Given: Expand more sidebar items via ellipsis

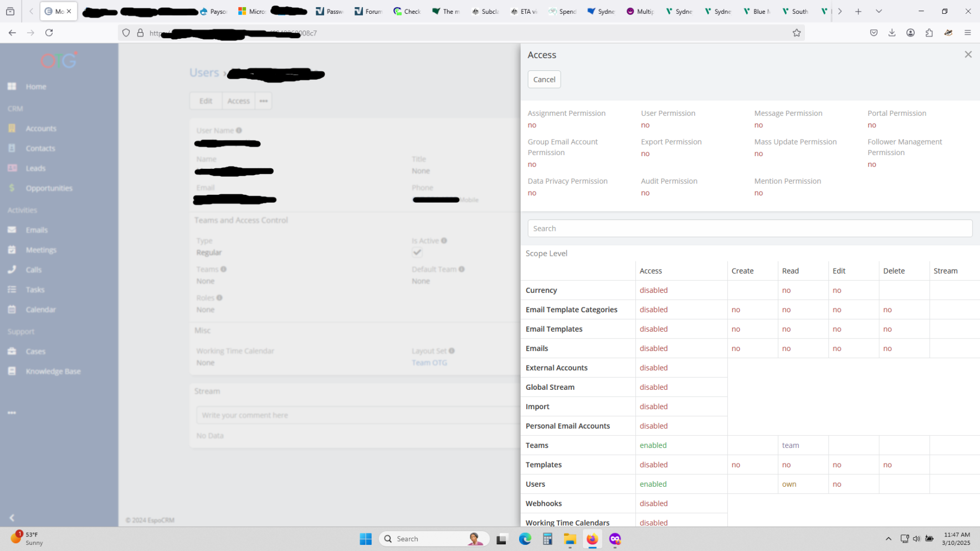Looking at the screenshot, I should 12,413.
